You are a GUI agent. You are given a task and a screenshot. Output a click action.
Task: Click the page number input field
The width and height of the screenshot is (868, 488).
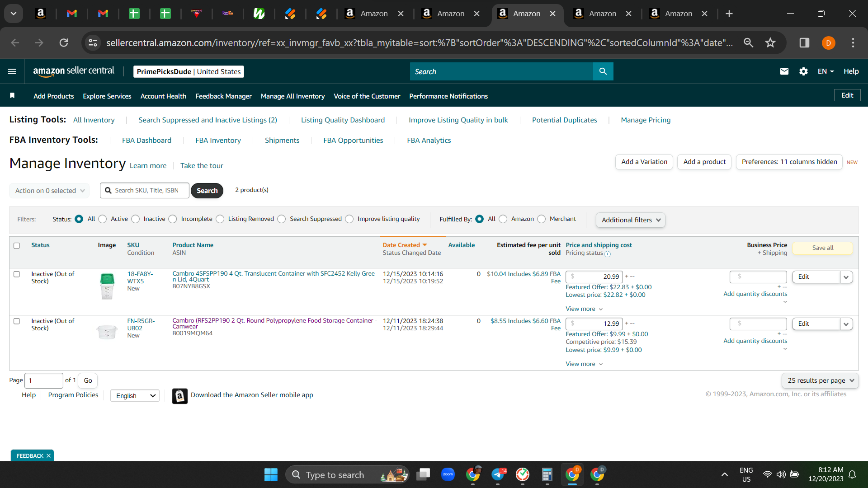[44, 380]
